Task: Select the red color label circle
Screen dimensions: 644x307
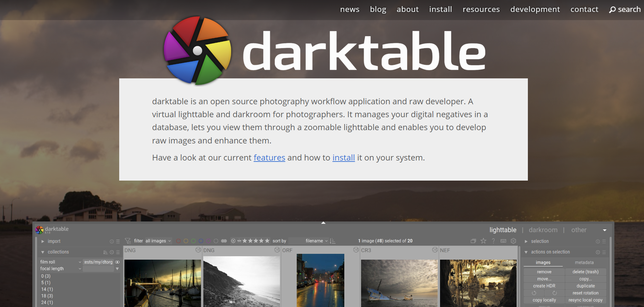Action: 178,241
